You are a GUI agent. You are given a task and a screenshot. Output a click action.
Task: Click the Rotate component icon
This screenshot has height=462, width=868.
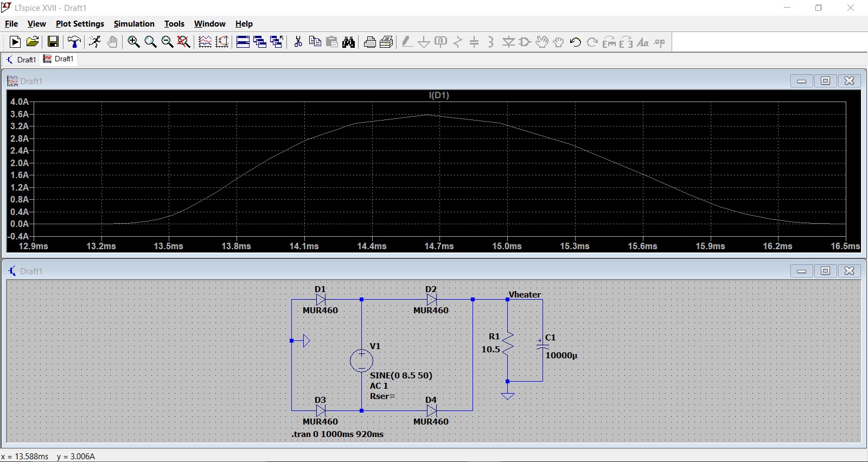[x=609, y=42]
